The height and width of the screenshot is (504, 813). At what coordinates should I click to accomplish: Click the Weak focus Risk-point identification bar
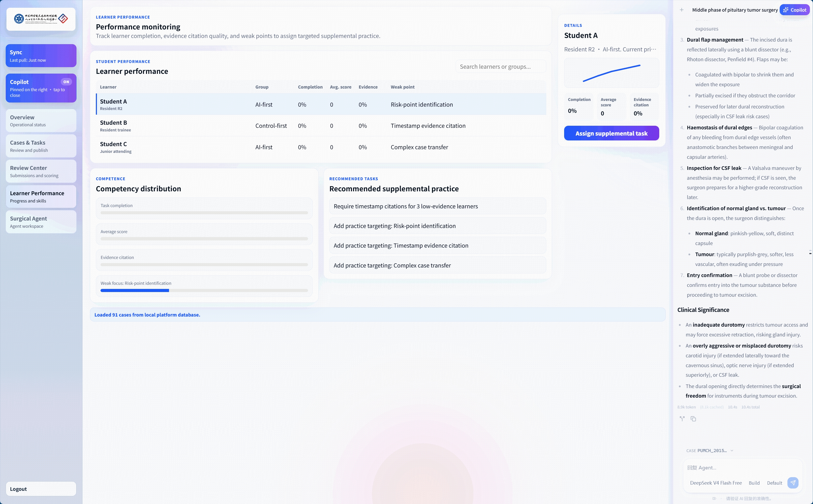[x=204, y=290]
